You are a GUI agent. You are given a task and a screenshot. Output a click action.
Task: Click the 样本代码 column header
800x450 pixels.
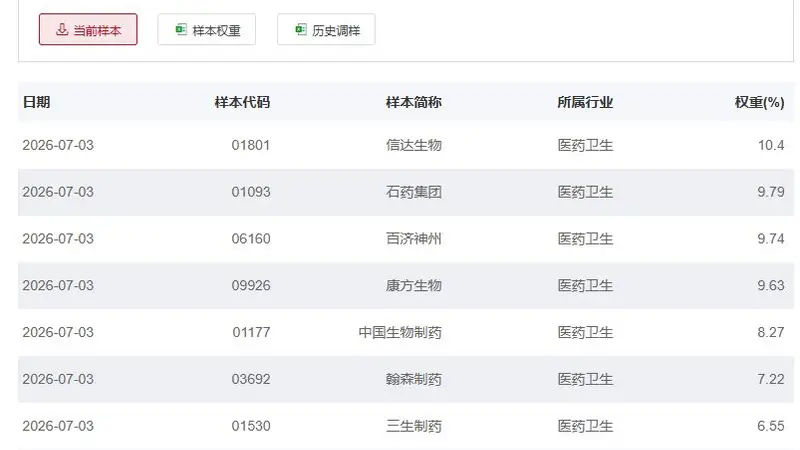tap(242, 102)
